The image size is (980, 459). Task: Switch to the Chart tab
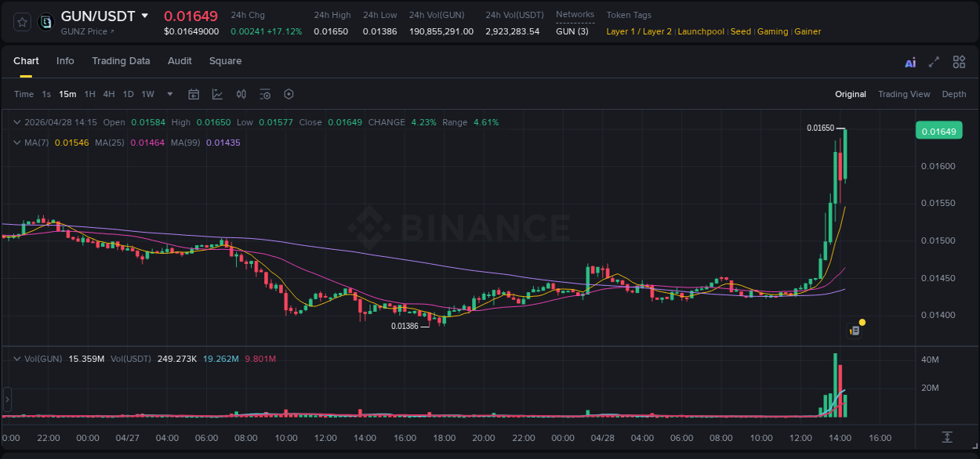pyautogui.click(x=26, y=61)
